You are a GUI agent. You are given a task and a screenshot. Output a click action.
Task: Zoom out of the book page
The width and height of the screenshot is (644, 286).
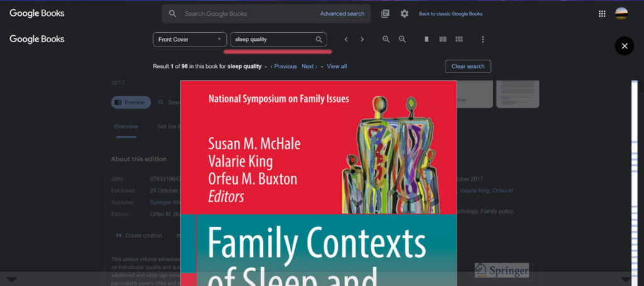point(402,40)
